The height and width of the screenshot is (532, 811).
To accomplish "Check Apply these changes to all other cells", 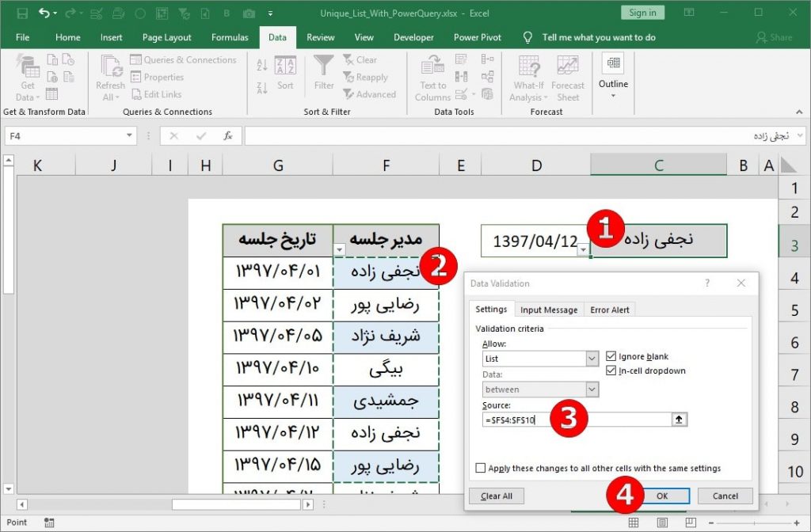I will click(x=481, y=468).
